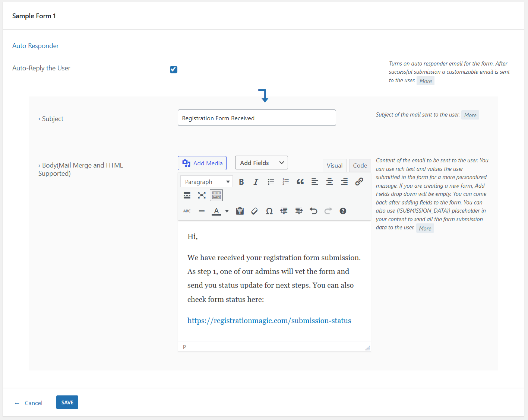528x420 pixels.
Task: Click the insert link icon
Action: (359, 182)
